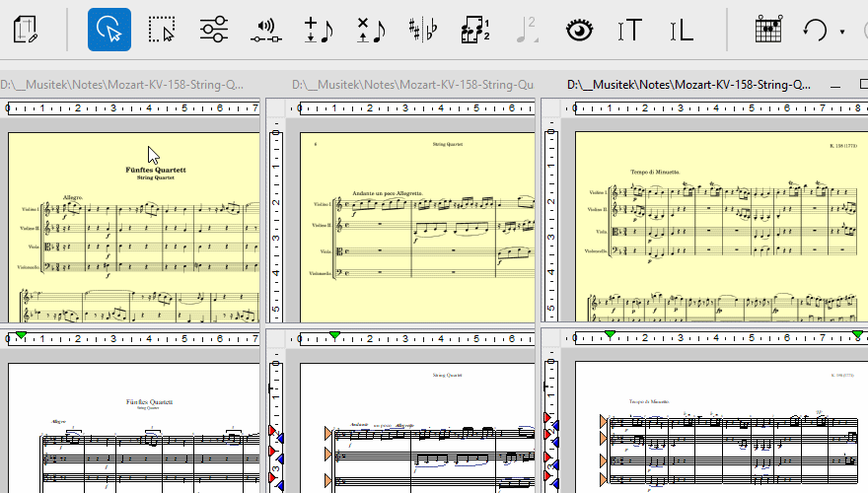868x493 pixels.
Task: Click the upper middle vertical ruler
Action: (275, 226)
